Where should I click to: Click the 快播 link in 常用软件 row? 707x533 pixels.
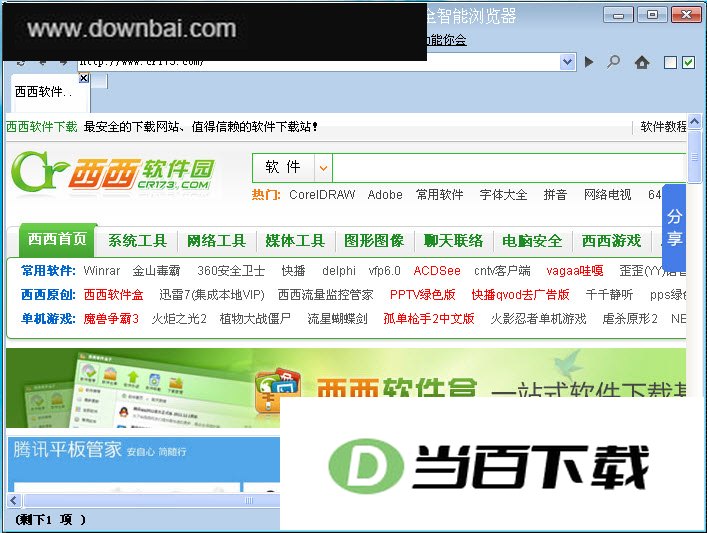294,271
